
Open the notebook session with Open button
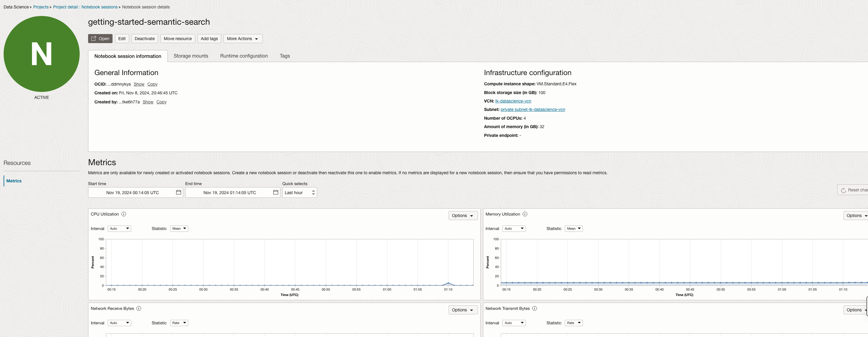[100, 39]
